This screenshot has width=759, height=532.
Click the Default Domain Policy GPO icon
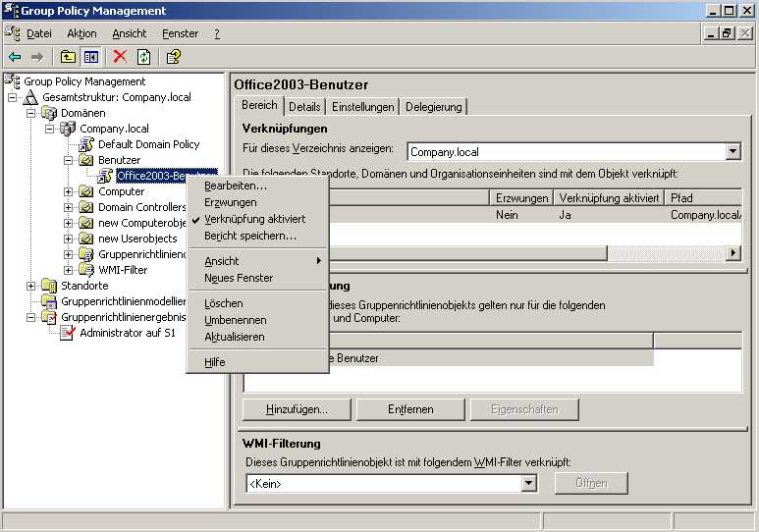point(86,144)
